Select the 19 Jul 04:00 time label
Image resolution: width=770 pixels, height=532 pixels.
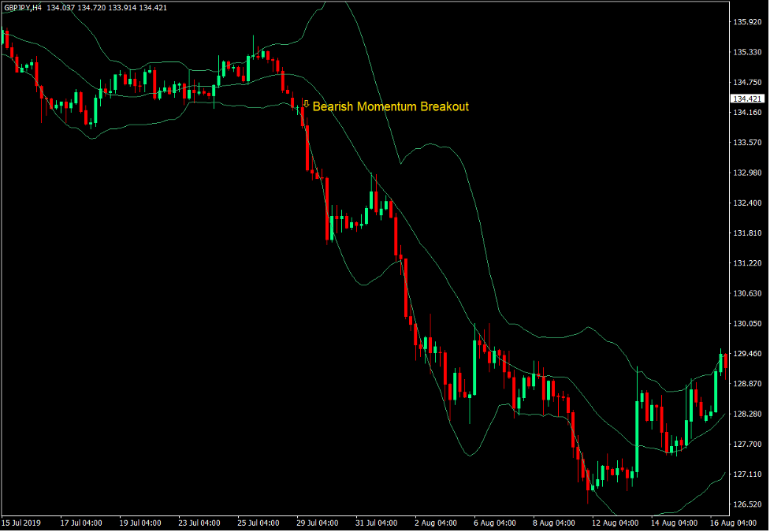click(140, 523)
